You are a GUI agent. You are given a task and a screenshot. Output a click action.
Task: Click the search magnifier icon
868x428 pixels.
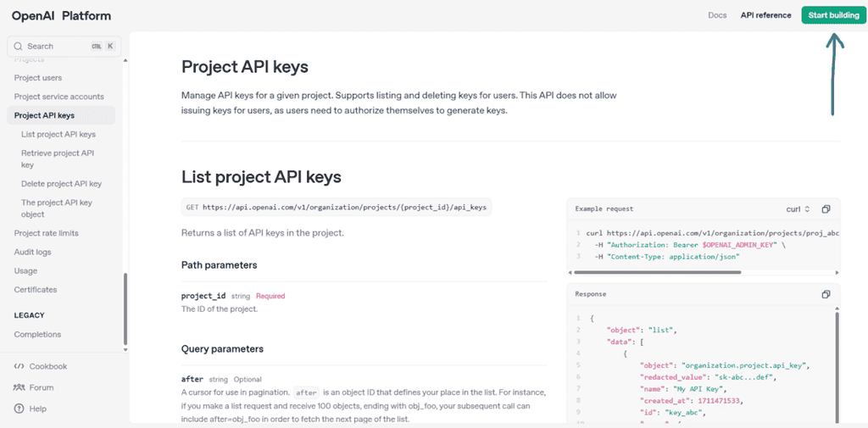coord(18,47)
